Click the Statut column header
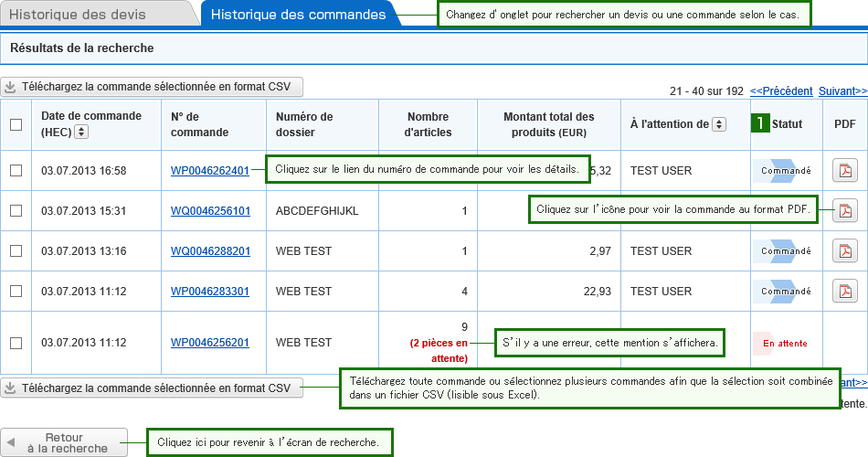This screenshot has height=457, width=868. coord(787,124)
